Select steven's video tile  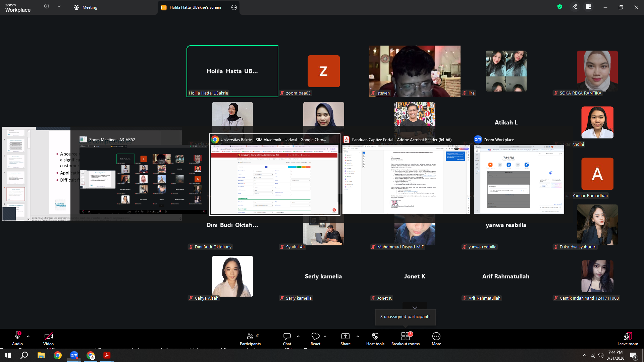[415, 71]
